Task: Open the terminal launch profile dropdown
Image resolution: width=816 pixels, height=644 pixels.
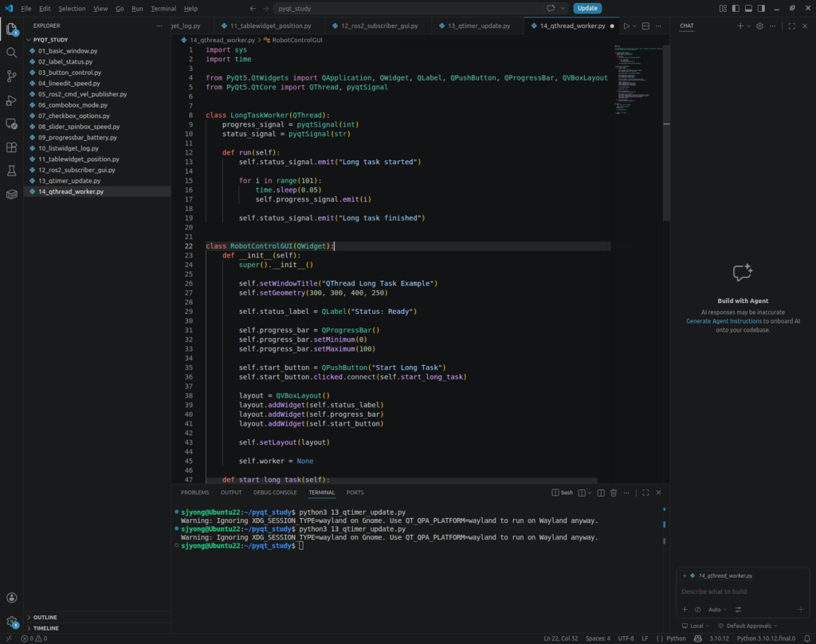Action: pos(590,493)
